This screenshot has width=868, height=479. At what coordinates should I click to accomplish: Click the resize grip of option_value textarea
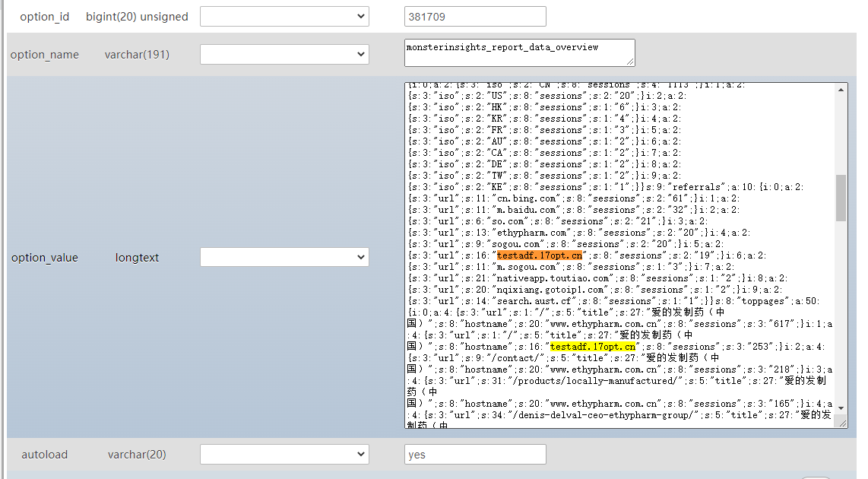[843, 424]
